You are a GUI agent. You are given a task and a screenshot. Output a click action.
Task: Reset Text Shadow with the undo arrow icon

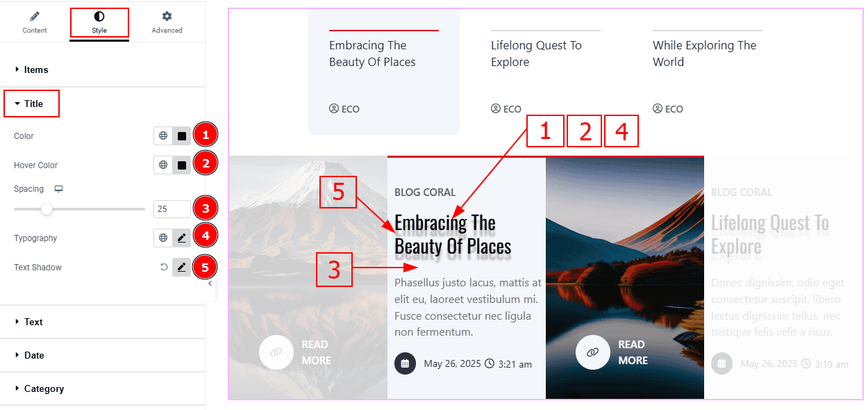click(x=164, y=268)
